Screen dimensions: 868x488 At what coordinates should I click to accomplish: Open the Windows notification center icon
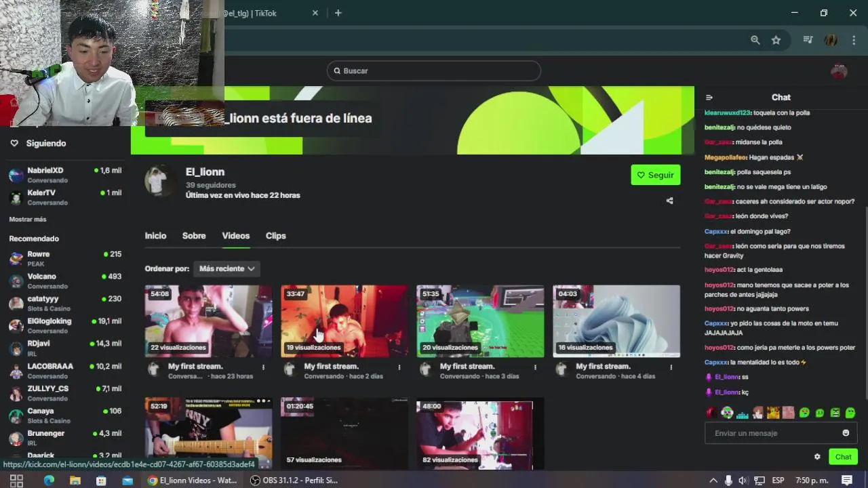click(847, 481)
